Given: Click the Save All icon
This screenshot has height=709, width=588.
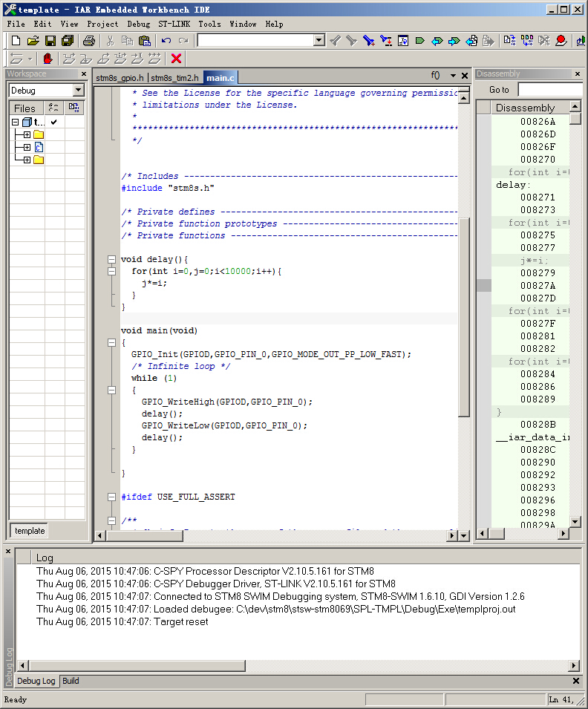Looking at the screenshot, I should coord(66,40).
